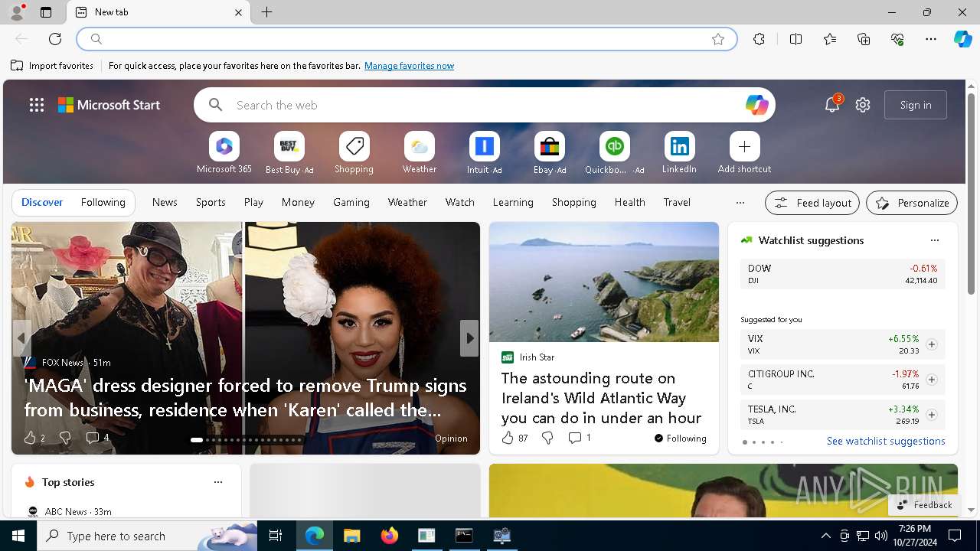Open Watchlist suggestions more options
Image resolution: width=980 pixels, height=551 pixels.
934,240
